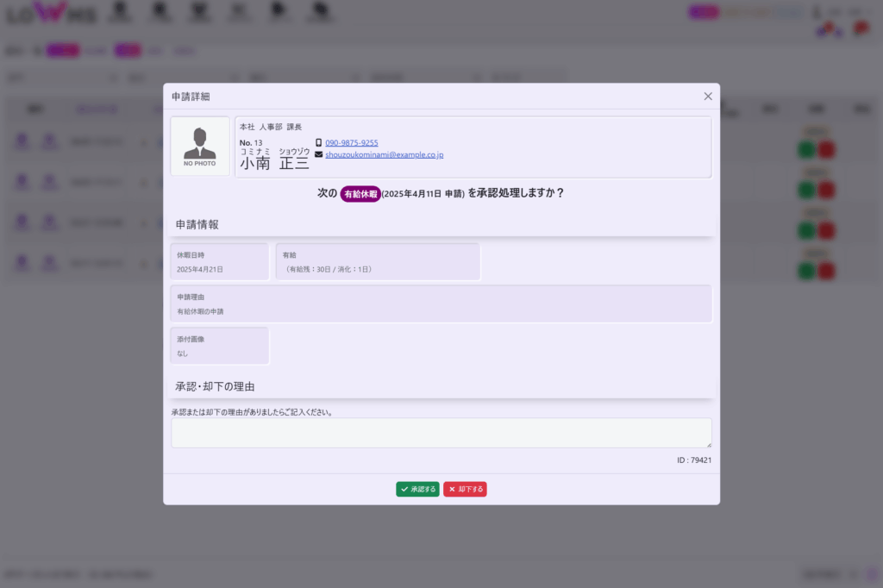Focus the approval or rejection reason textarea

click(x=441, y=433)
